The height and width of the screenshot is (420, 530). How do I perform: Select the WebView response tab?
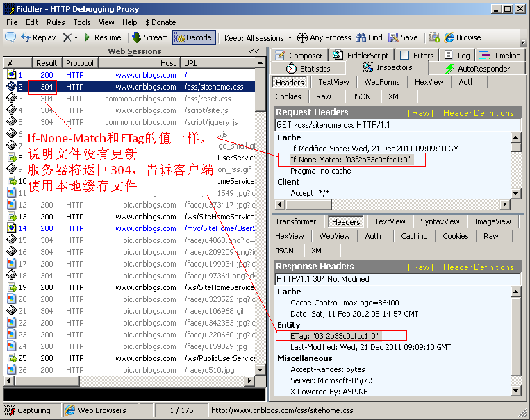(334, 236)
